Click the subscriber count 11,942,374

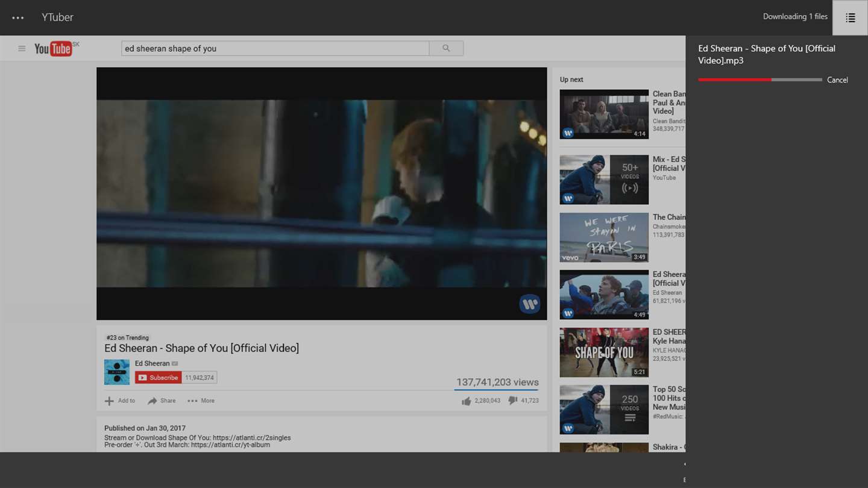pyautogui.click(x=200, y=378)
